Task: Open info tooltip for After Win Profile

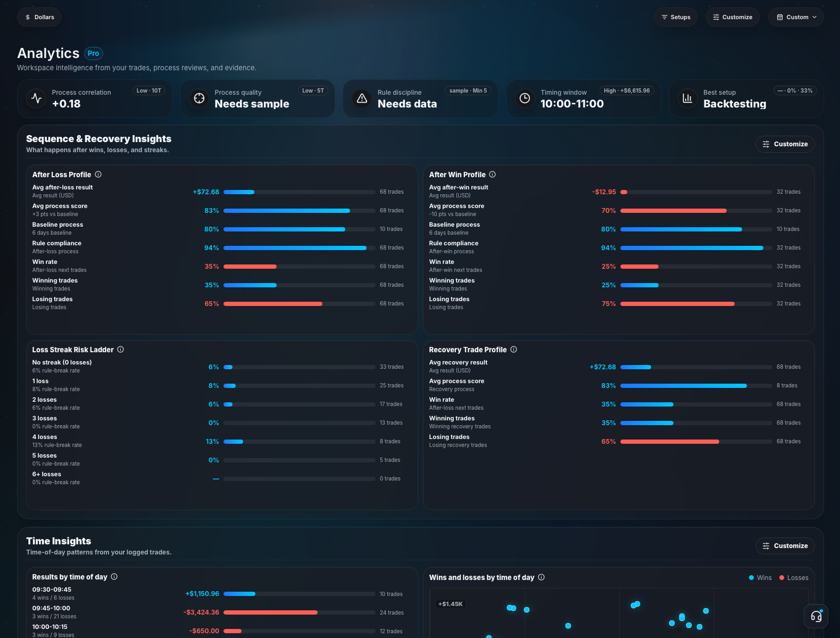Action: click(493, 175)
